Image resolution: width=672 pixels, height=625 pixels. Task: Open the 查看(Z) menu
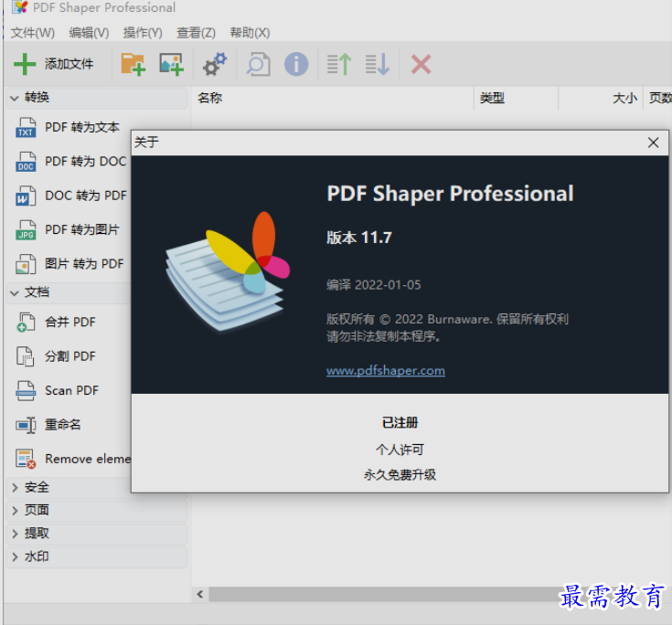(196, 33)
